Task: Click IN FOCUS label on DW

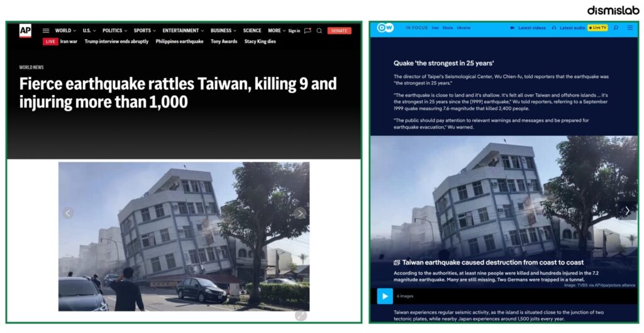Action: point(416,28)
